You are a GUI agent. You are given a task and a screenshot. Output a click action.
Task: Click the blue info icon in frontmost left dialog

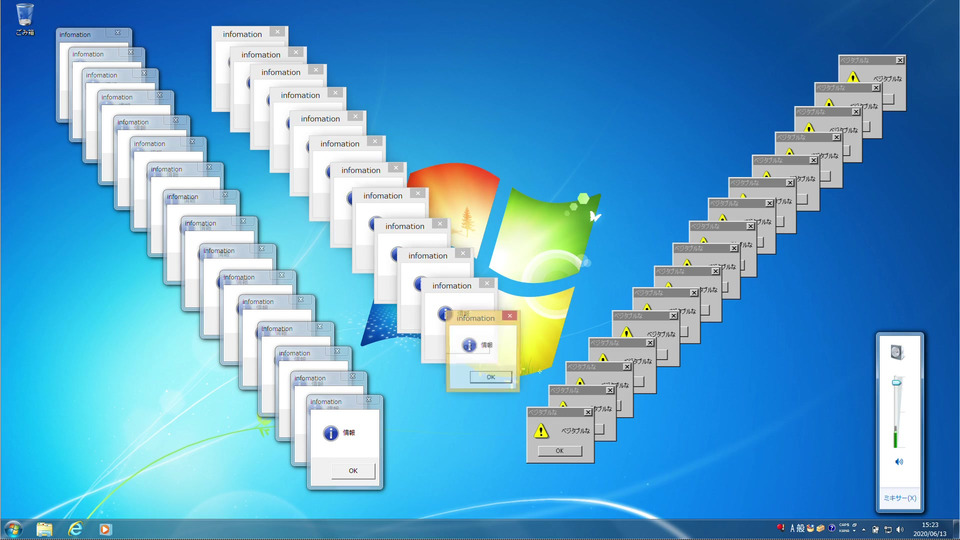pos(331,433)
